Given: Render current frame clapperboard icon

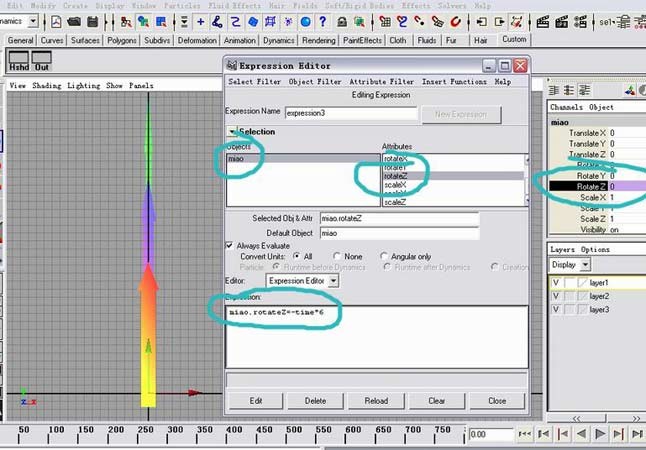Looking at the screenshot, I should (543, 21).
